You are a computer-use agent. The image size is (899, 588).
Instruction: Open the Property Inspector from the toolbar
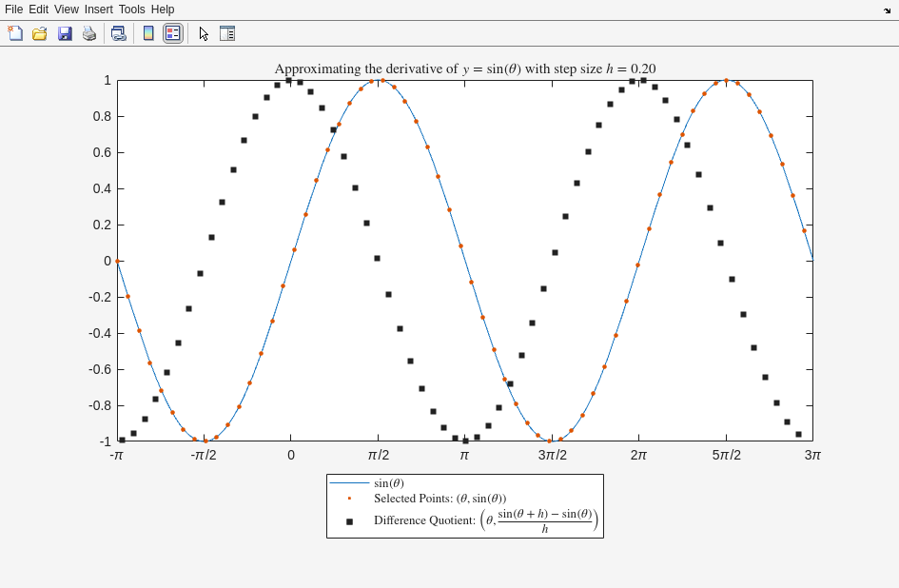(x=227, y=33)
